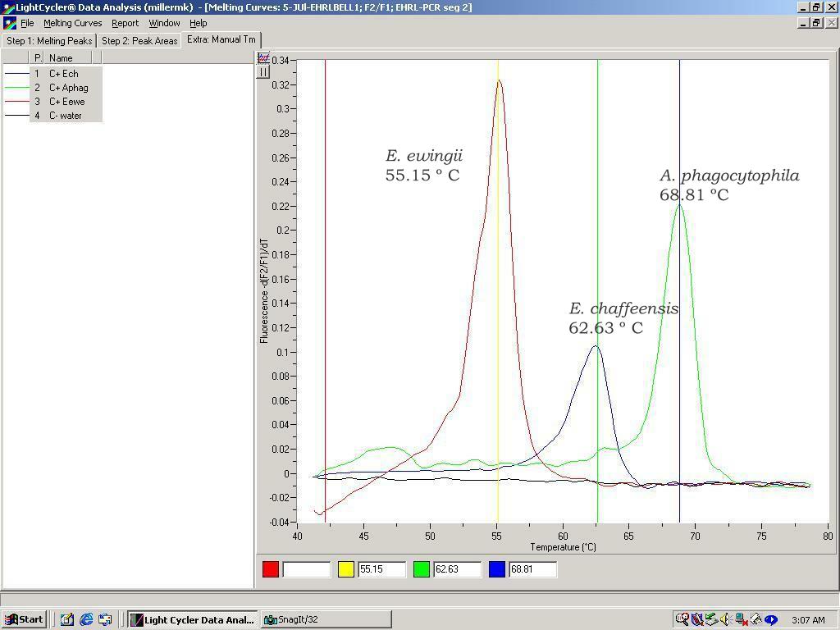The width and height of the screenshot is (840, 630).
Task: Click the Tm field showing 62.63
Action: [x=457, y=569]
